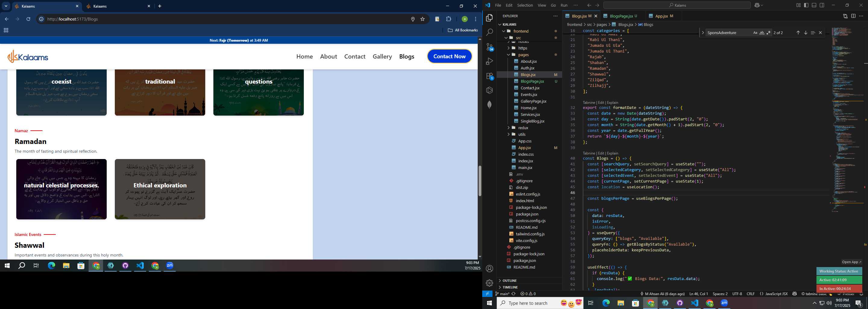Bookmark this page with the star icon
This screenshot has width=868, height=309.
[423, 19]
